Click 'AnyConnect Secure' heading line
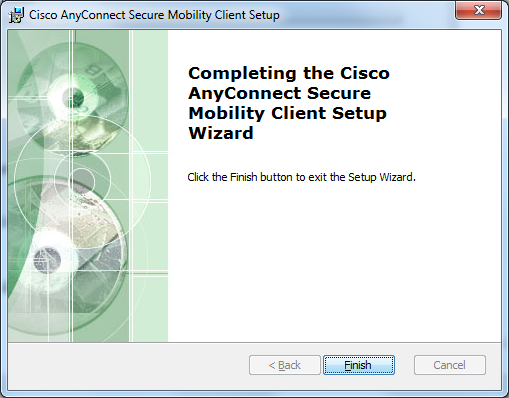The image size is (509, 398). coord(279,93)
